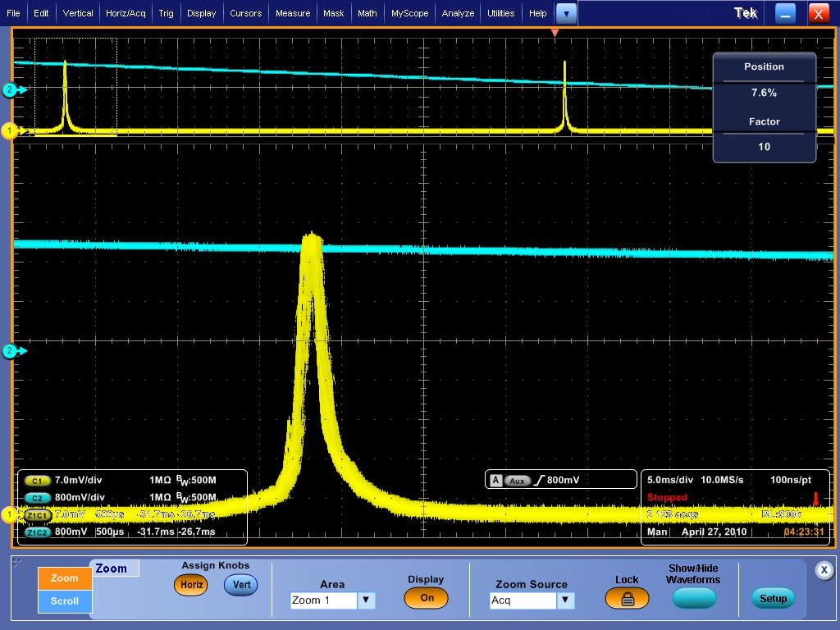Click the 5.0ms/div timebase readout
Viewport: 840px width, 630px height.
(670, 480)
